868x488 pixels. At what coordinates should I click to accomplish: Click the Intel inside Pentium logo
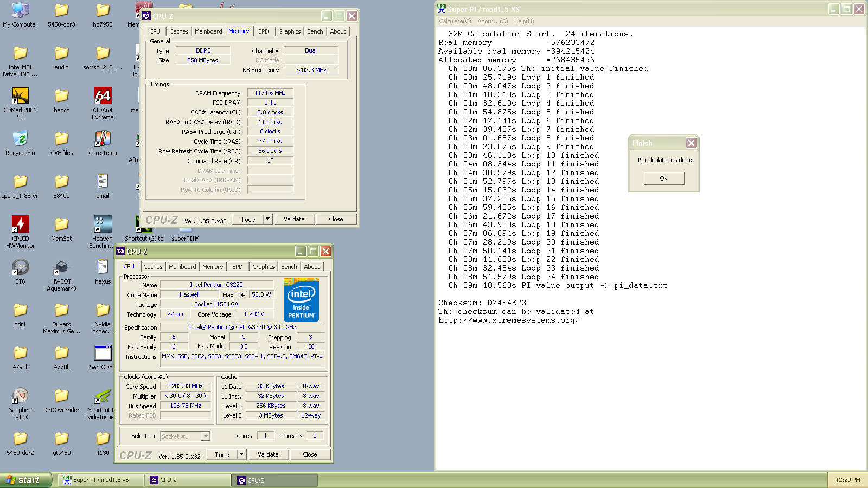301,300
